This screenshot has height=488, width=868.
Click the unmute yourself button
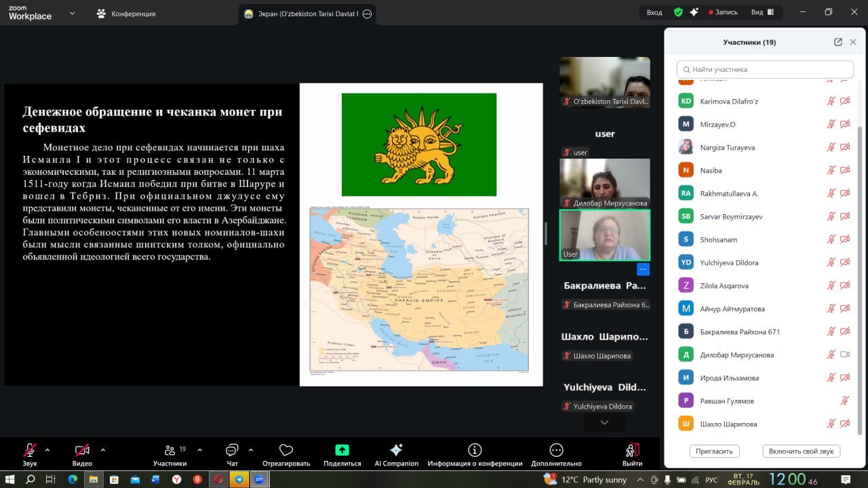coord(801,451)
